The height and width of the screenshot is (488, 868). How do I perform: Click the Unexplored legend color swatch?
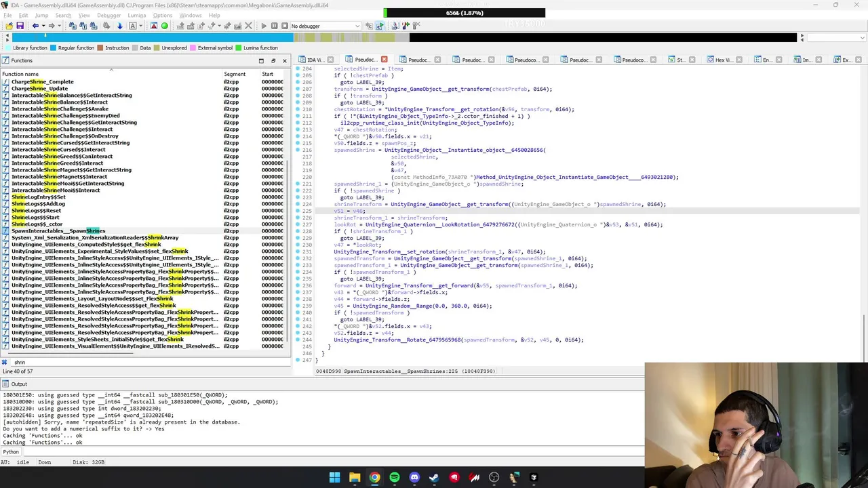157,48
